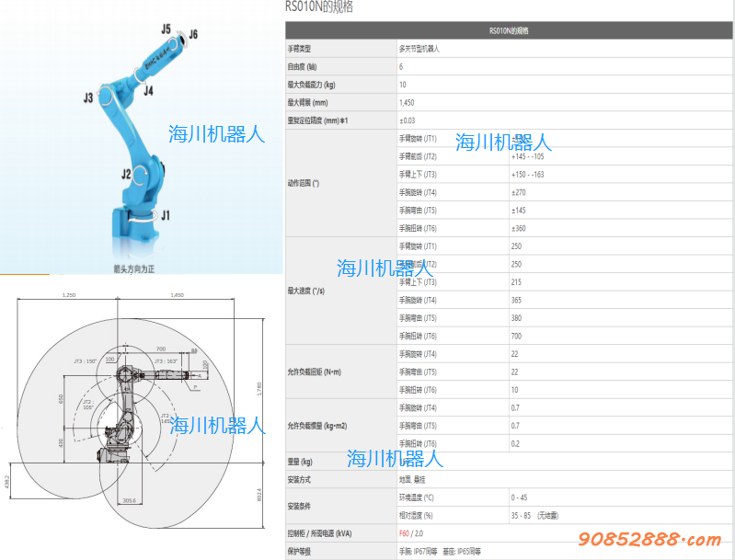Viewport: 735px width, 560px height.
Task: Click the '相对湿度 (%)' sub-label
Action: pos(416,516)
